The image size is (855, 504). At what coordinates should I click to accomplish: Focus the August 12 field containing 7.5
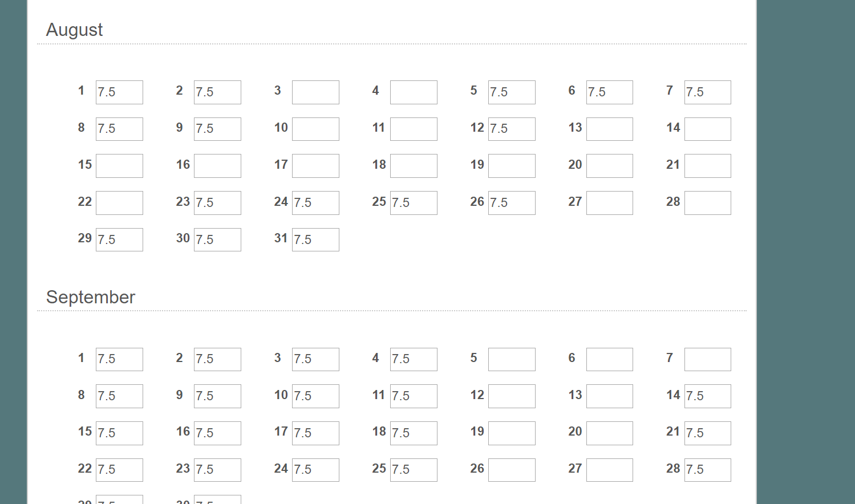click(512, 129)
